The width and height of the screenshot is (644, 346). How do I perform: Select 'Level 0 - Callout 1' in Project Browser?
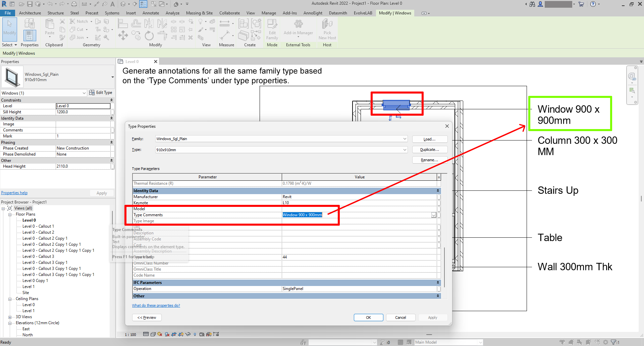(x=38, y=226)
